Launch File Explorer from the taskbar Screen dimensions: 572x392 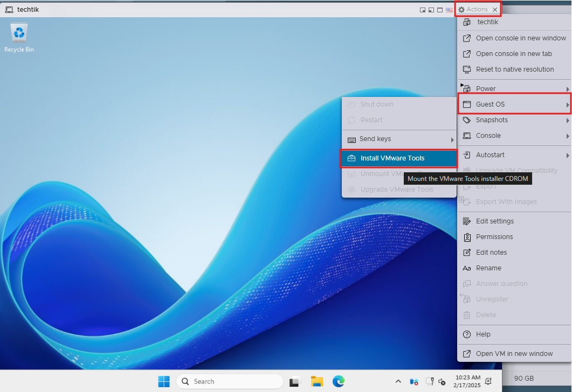(316, 381)
